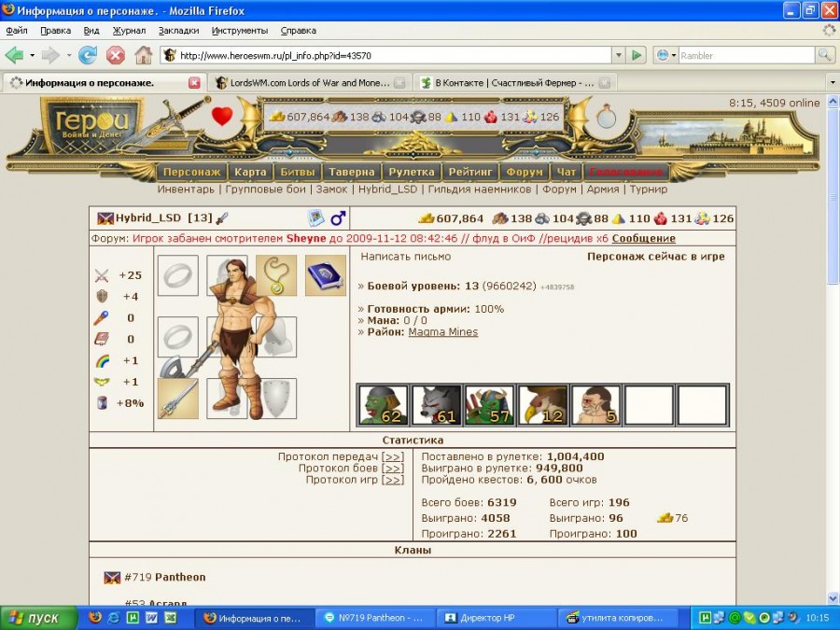
Task: Open the Замок submenu link
Action: click(331, 189)
